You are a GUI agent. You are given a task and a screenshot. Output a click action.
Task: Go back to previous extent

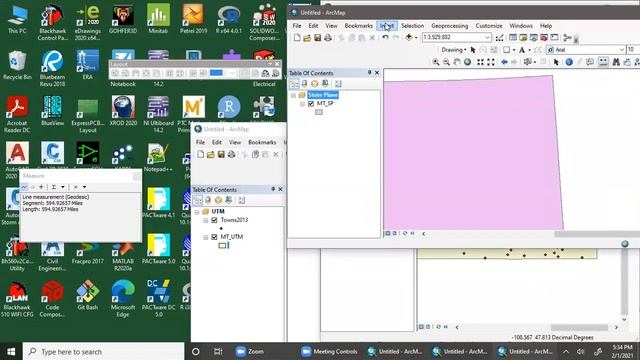(x=504, y=62)
